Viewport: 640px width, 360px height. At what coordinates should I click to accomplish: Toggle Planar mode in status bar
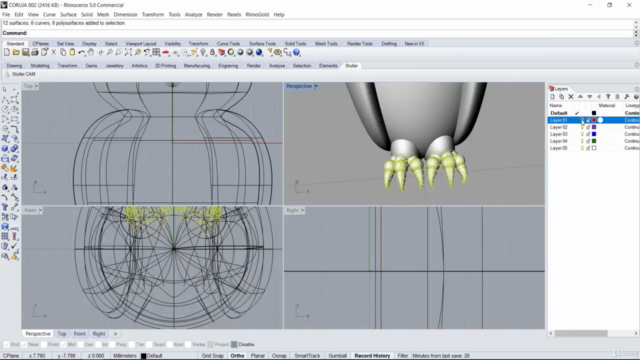coord(258,356)
